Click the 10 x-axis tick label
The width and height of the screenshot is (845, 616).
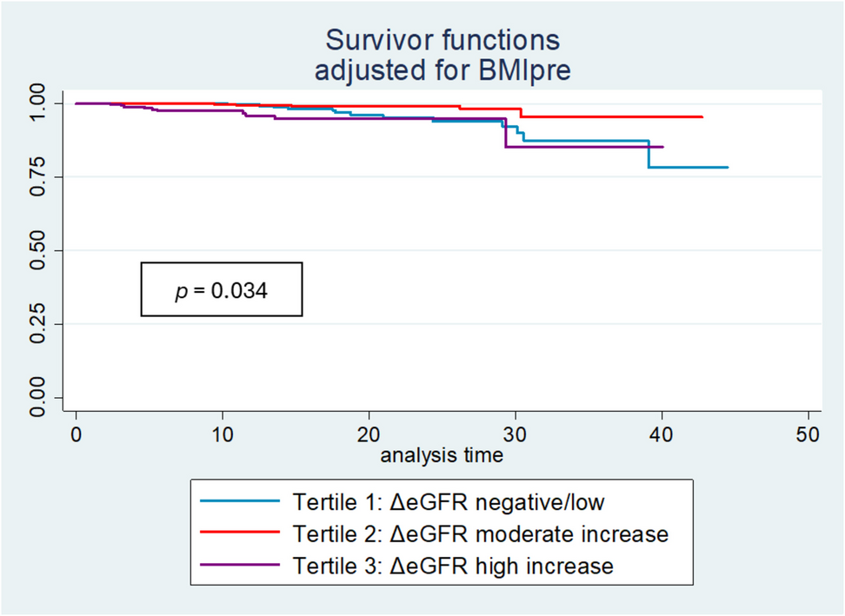pos(223,434)
